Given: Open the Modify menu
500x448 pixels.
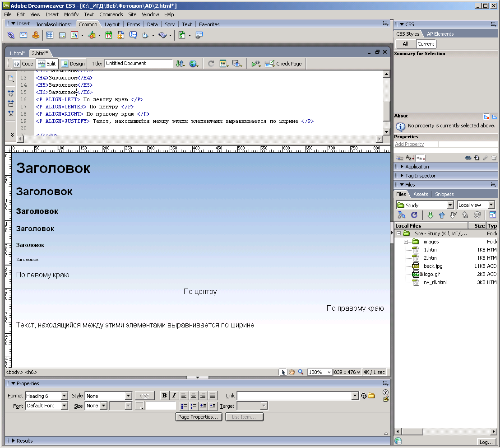Looking at the screenshot, I should [x=71, y=14].
